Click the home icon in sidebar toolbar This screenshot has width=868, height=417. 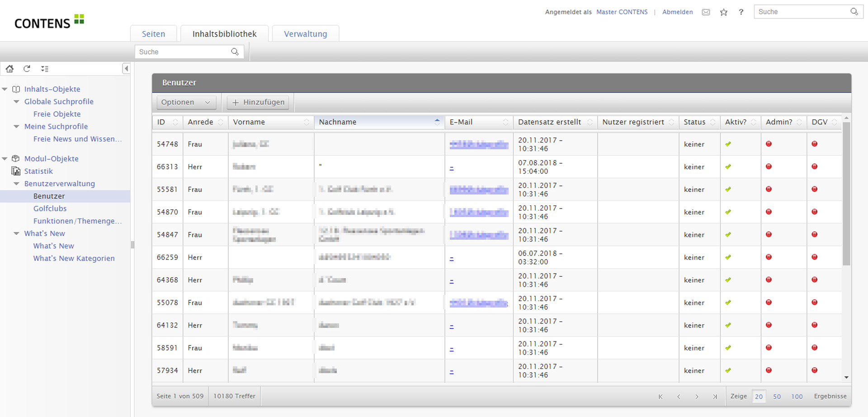click(9, 69)
